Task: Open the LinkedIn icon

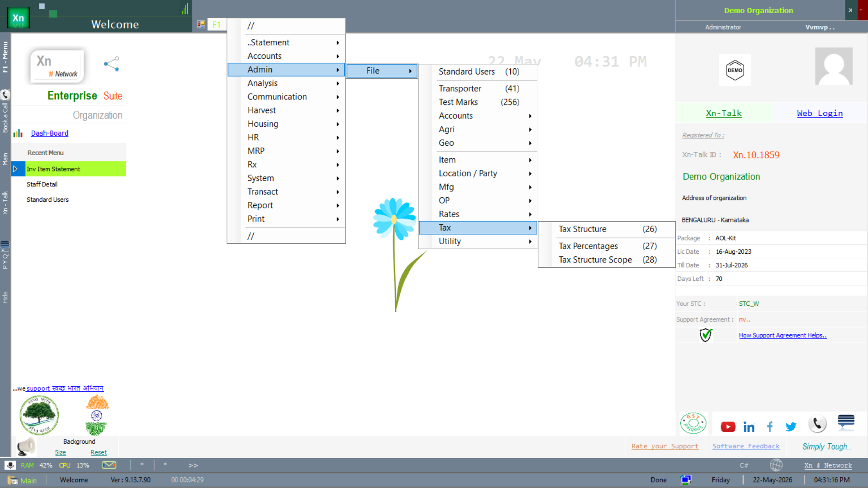Action: (x=749, y=426)
